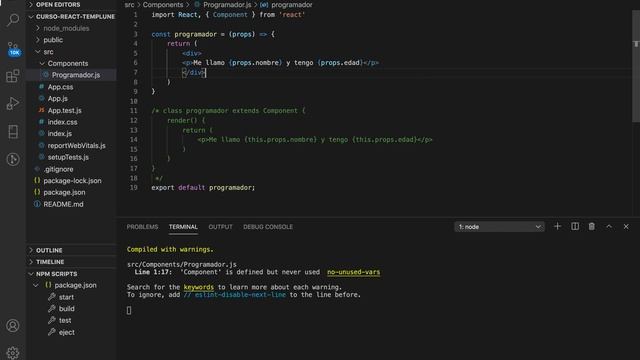This screenshot has height=360, width=640.
Task: Open the terminal selector '1: node' dropdown
Action: 499,227
